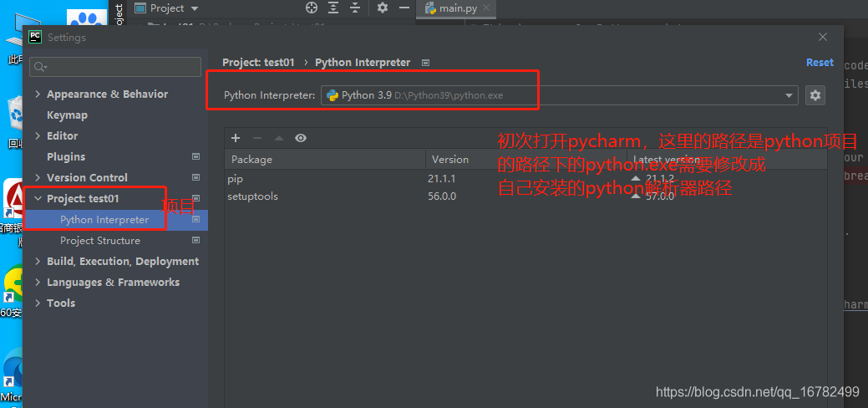
Task: Expand the Languages & Frameworks section
Action: [38, 282]
